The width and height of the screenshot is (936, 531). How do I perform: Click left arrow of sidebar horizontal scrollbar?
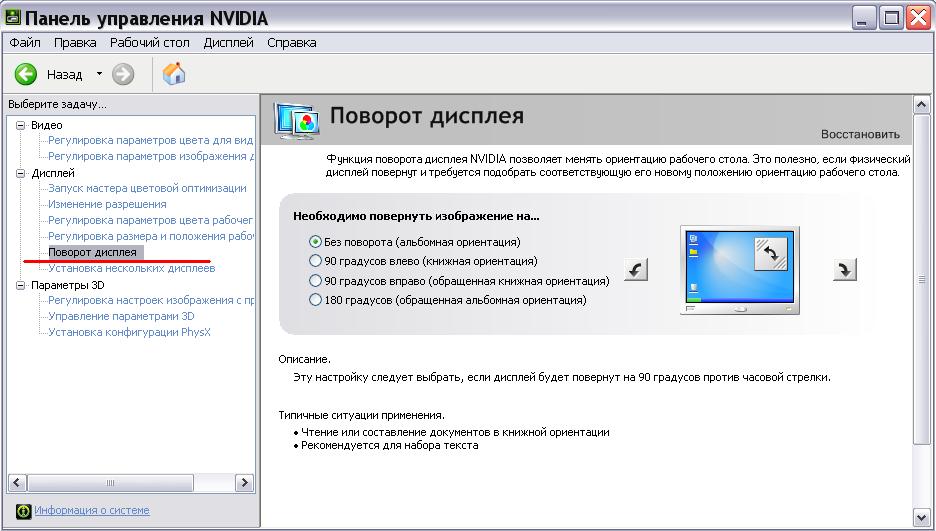[17, 483]
